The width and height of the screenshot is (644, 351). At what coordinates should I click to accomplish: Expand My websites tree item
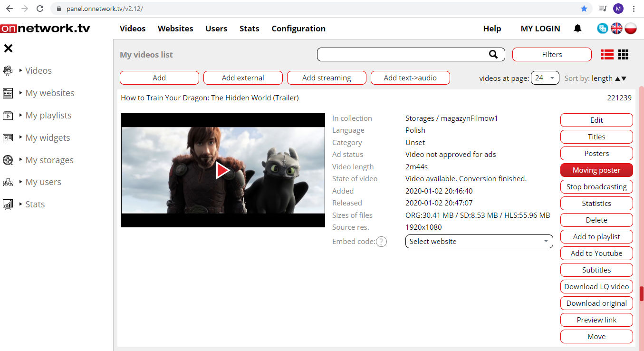pos(21,93)
